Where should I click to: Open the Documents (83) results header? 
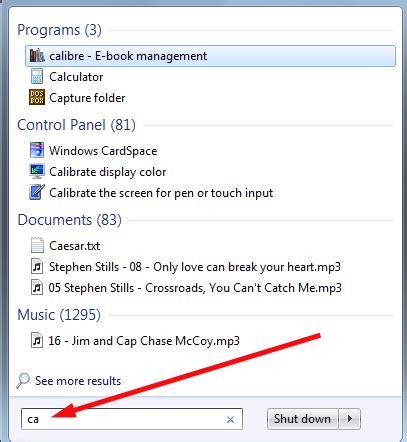[x=69, y=220]
